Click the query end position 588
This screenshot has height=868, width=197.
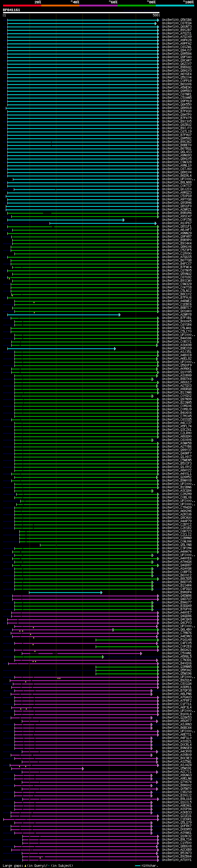point(155,15)
